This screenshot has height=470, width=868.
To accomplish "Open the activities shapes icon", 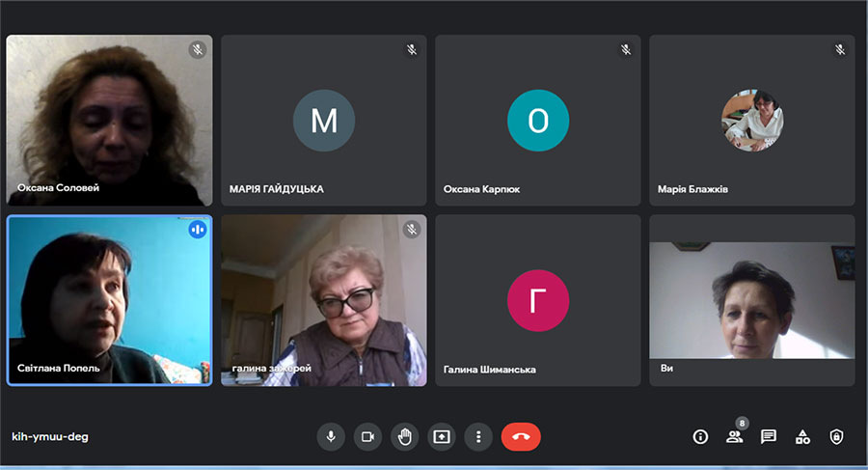I will coord(802,437).
